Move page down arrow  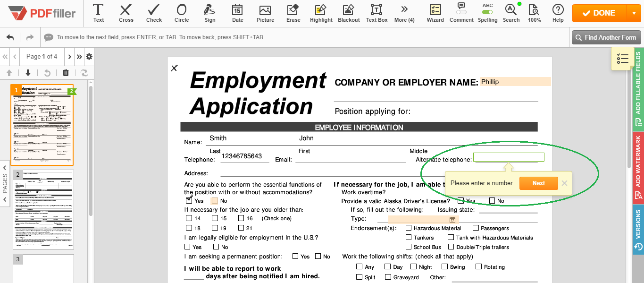pos(28,73)
